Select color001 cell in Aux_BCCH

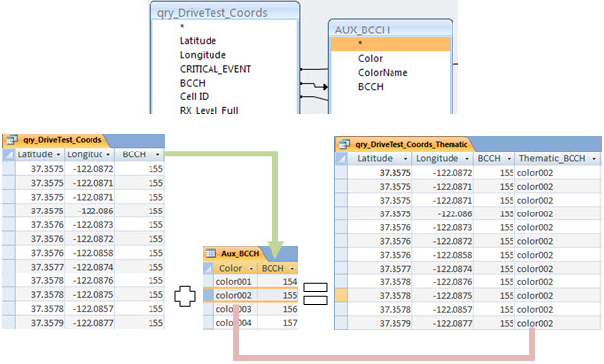pyautogui.click(x=235, y=281)
